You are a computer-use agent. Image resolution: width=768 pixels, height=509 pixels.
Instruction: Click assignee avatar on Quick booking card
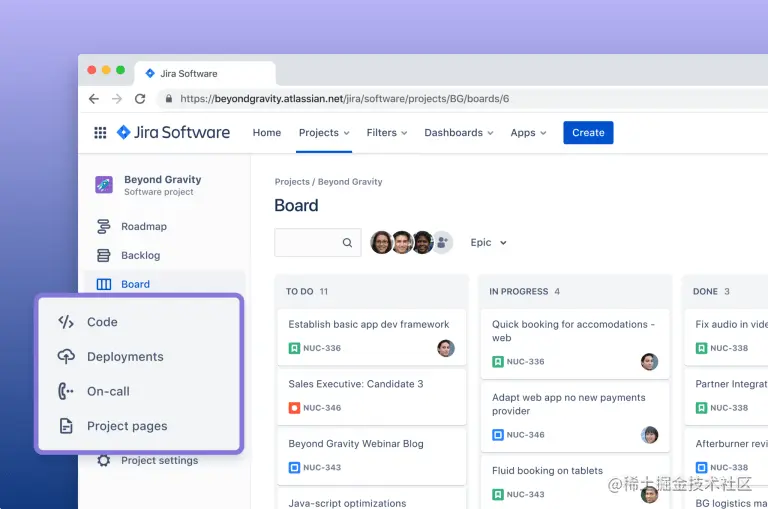[x=649, y=362]
